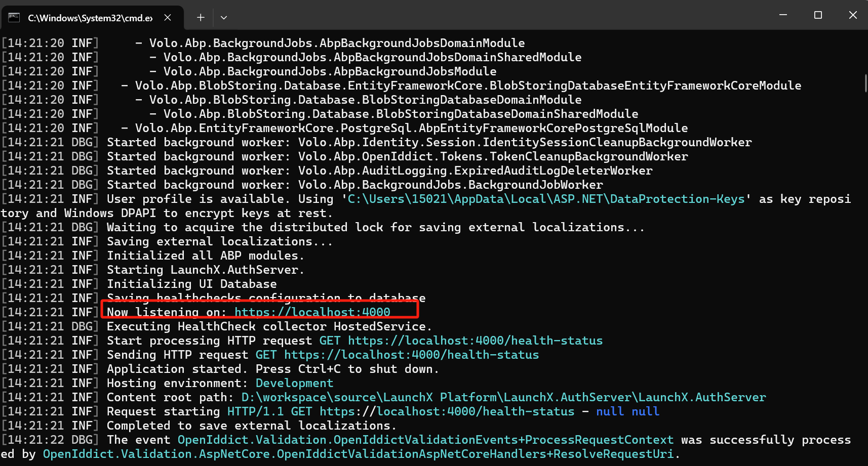Click AbpEntityFrameworkCorePostgreSqlModule text
This screenshot has width=868, height=466.
[x=553, y=128]
